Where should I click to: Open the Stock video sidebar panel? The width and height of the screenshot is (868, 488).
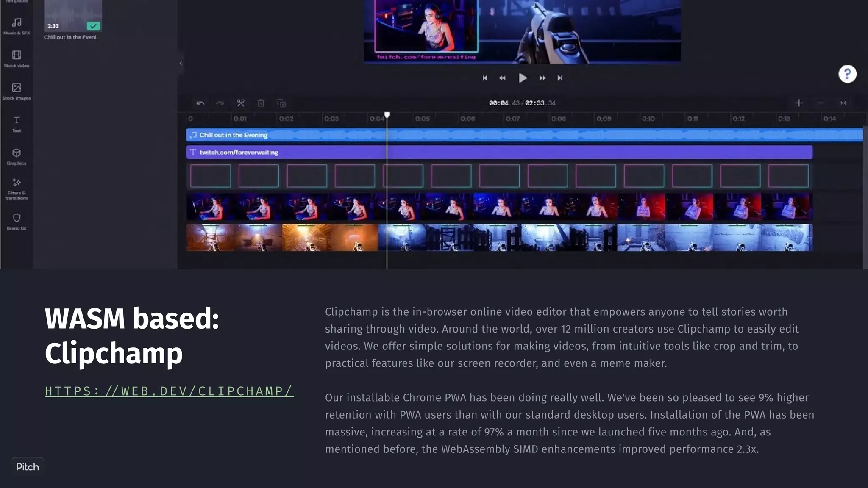[x=17, y=58]
